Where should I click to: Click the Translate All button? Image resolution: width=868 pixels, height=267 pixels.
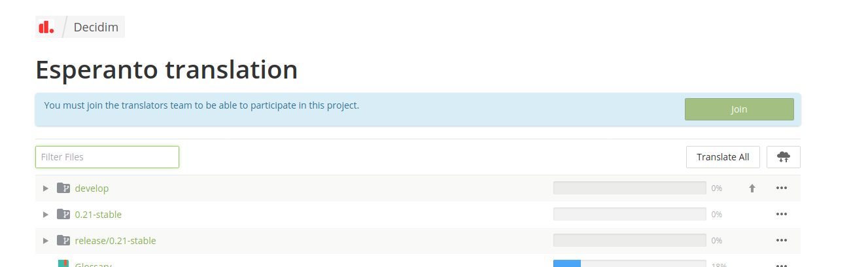723,157
